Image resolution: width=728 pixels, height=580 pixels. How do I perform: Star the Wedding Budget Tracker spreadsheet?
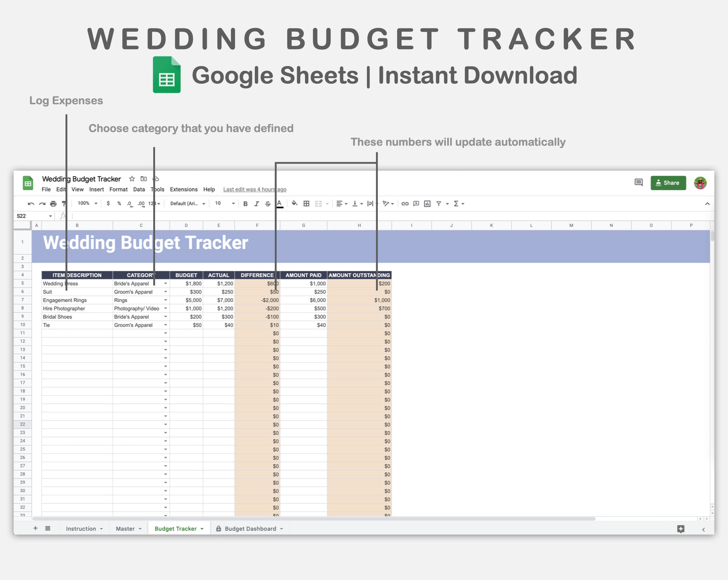click(x=131, y=179)
